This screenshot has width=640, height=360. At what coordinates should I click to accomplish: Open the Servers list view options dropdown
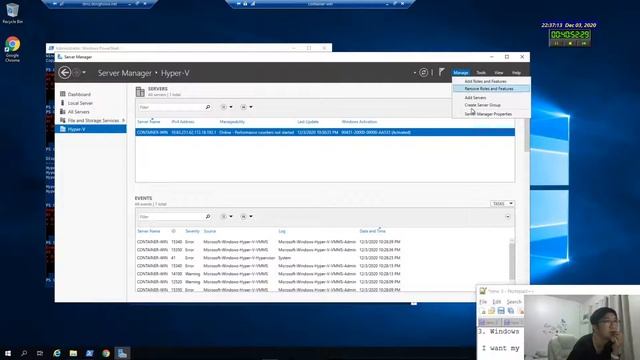pyautogui.click(x=227, y=107)
